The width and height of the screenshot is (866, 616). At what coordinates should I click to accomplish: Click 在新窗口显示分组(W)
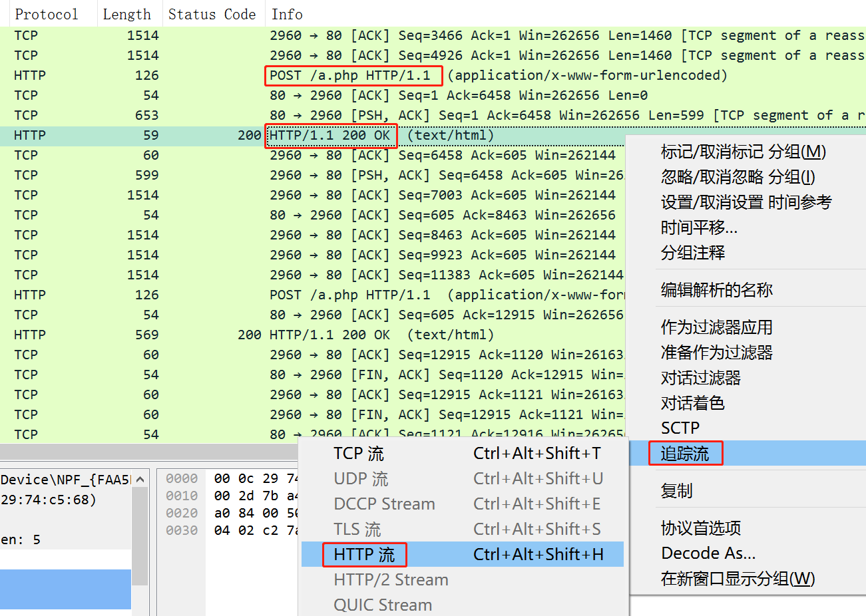pos(738,579)
